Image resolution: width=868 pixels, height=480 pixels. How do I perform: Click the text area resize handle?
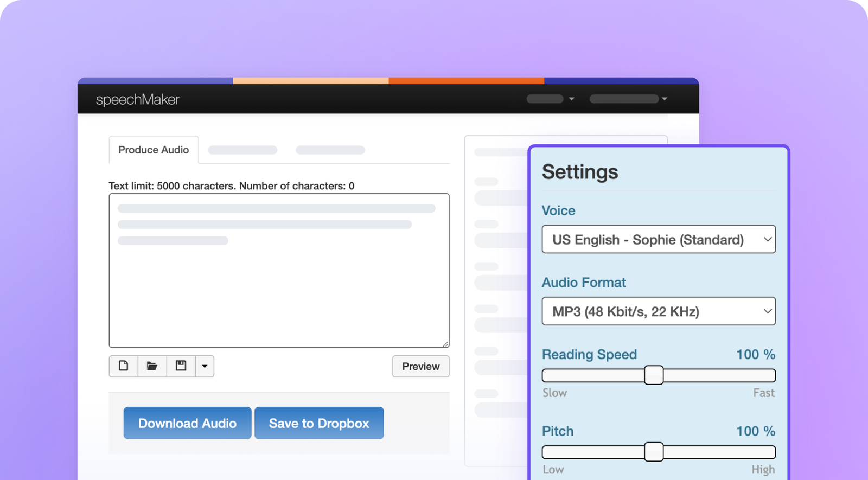(445, 344)
